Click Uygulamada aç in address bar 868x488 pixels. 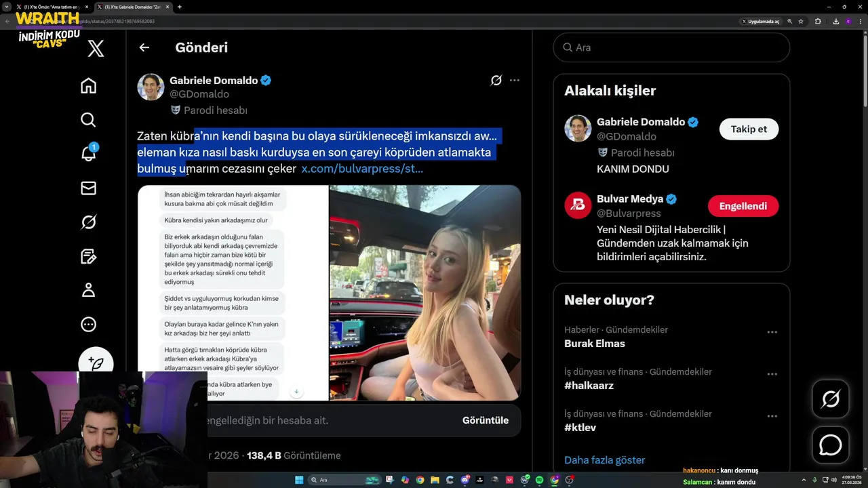[x=761, y=22]
